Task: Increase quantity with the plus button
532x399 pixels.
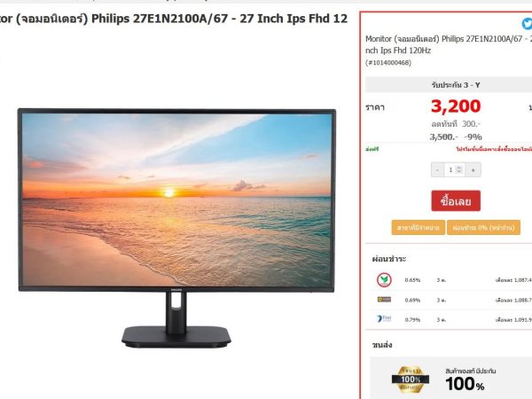Action: click(473, 170)
